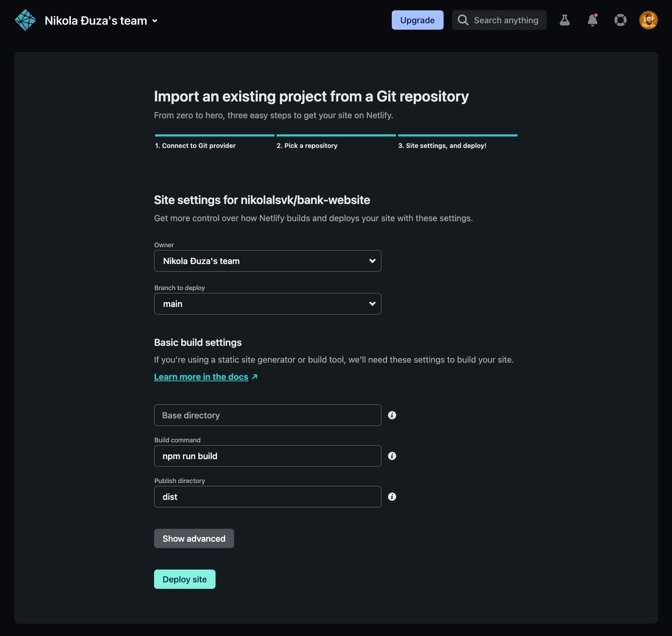Click the Deploy site button
672x636 pixels.
point(184,579)
